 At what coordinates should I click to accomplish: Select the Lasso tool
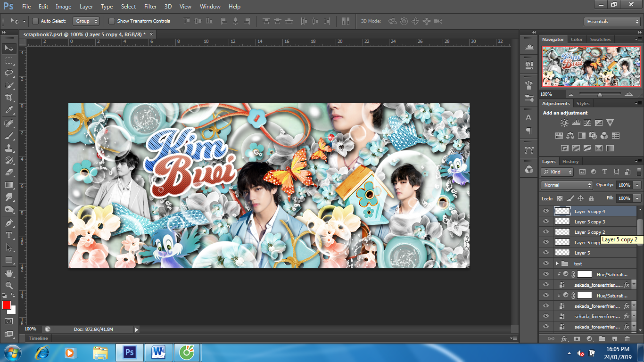pos(8,73)
